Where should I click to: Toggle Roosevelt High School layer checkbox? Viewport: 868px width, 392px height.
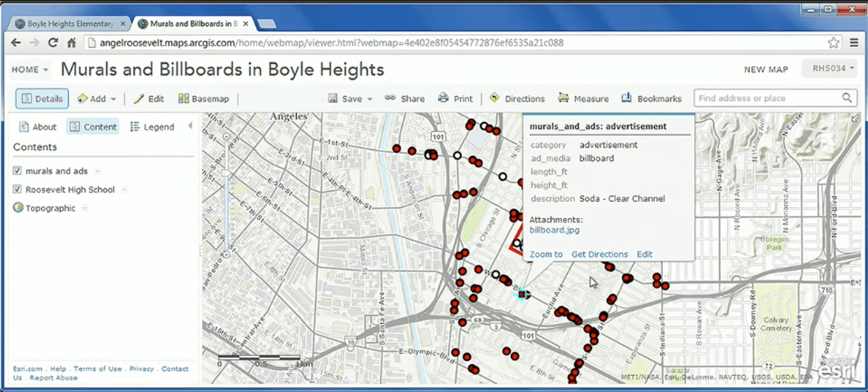click(18, 190)
